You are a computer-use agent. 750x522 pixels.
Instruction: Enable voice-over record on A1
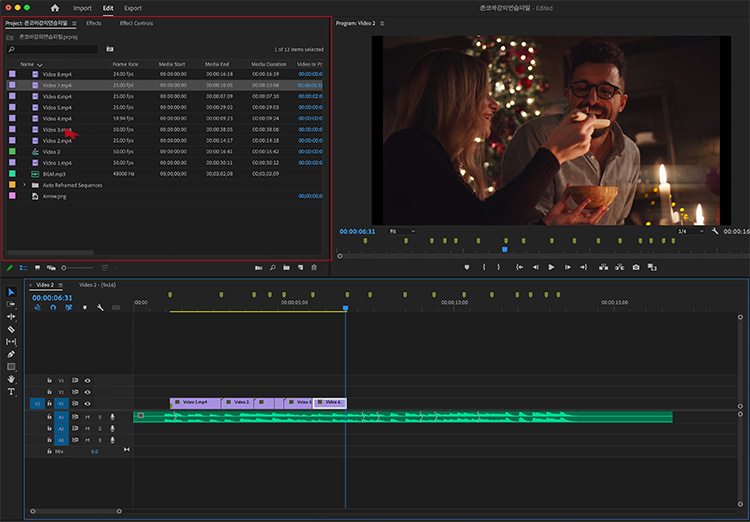click(112, 417)
